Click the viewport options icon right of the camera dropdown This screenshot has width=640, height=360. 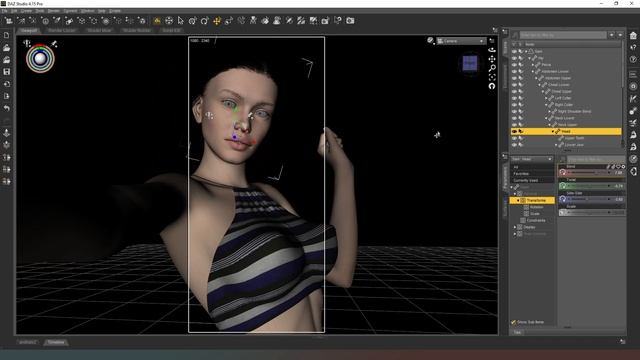491,41
